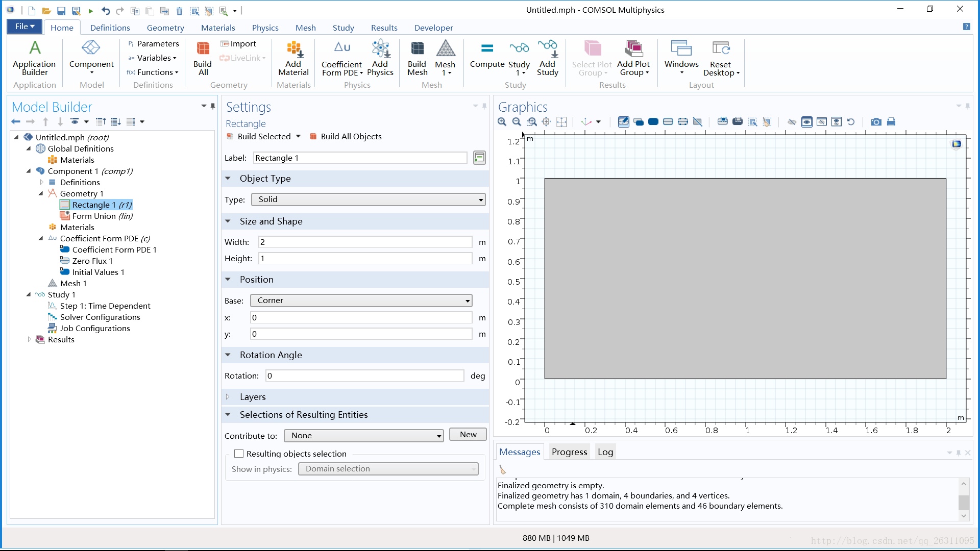Screen dimensions: 980x551
Task: Click the Width input field
Action: tap(365, 242)
